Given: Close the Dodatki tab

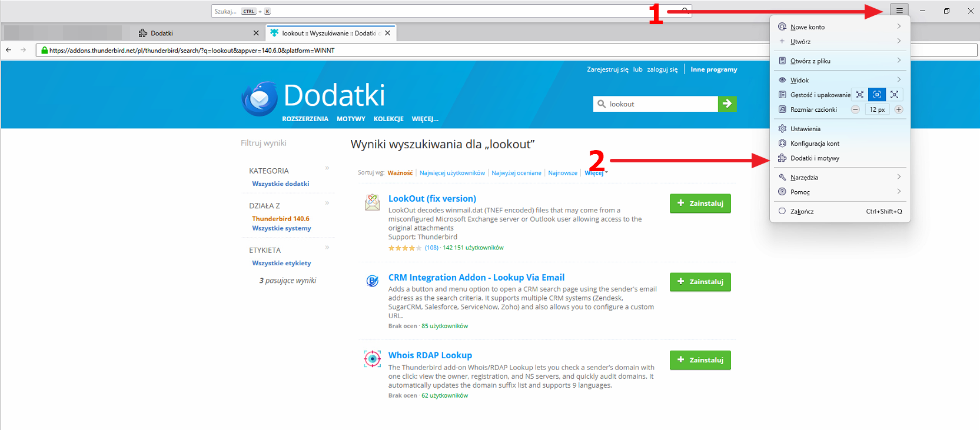Looking at the screenshot, I should (x=255, y=33).
